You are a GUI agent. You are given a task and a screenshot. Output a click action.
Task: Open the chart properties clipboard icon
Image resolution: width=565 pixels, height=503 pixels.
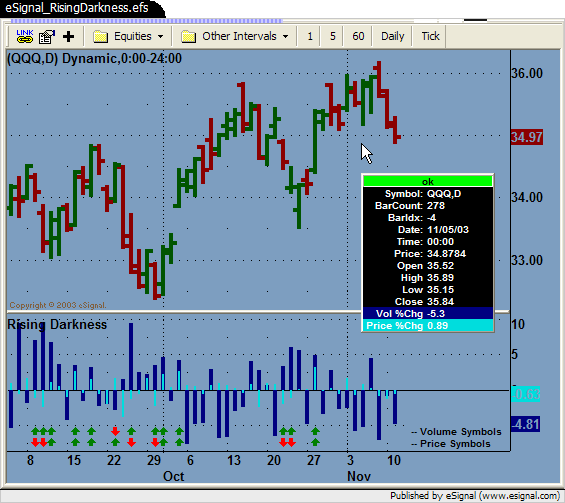coord(46,36)
